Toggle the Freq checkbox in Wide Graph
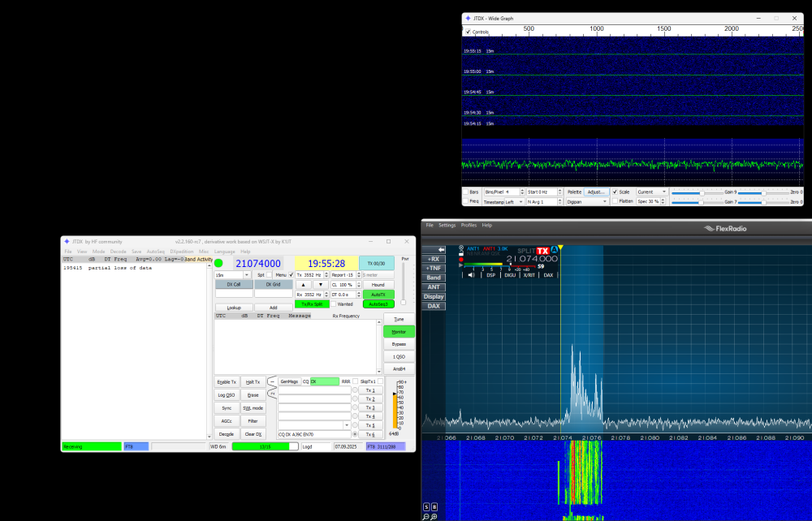 [x=465, y=200]
